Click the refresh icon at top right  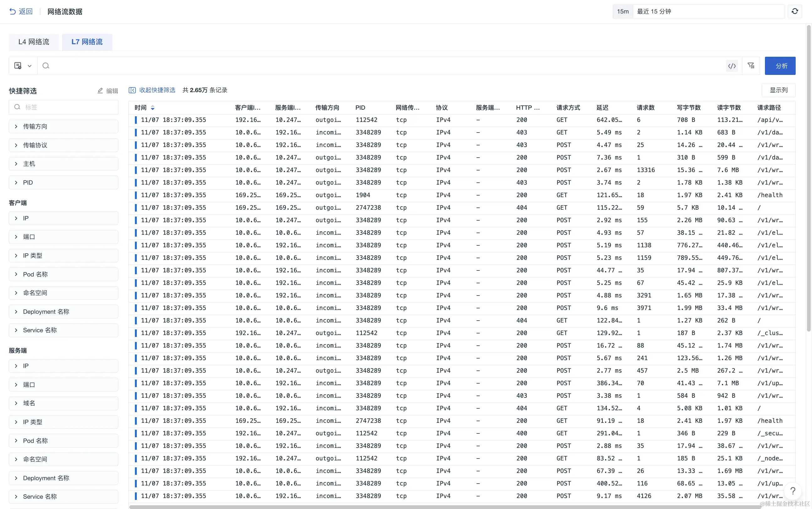pos(794,12)
